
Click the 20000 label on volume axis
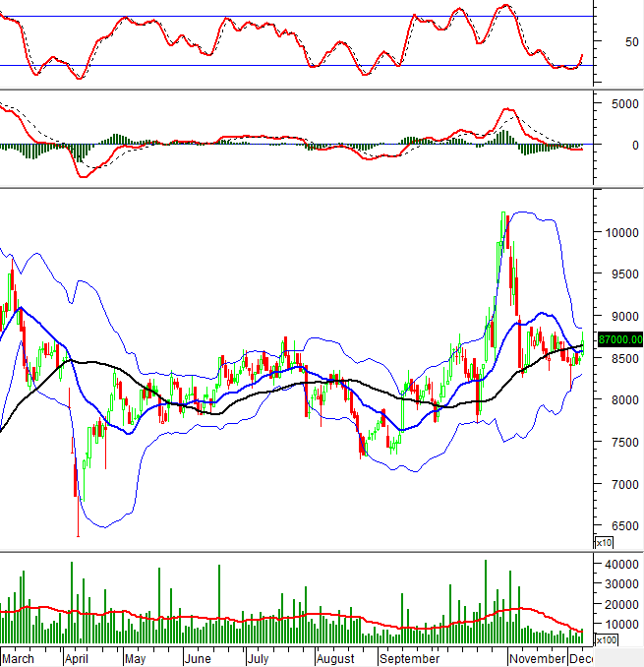[622, 604]
